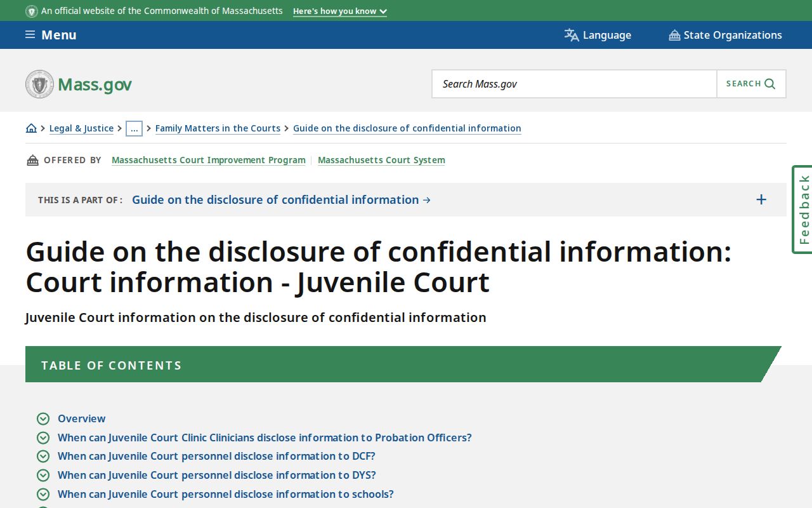Open the Family Matters in the Courts breadcrumb

[218, 128]
